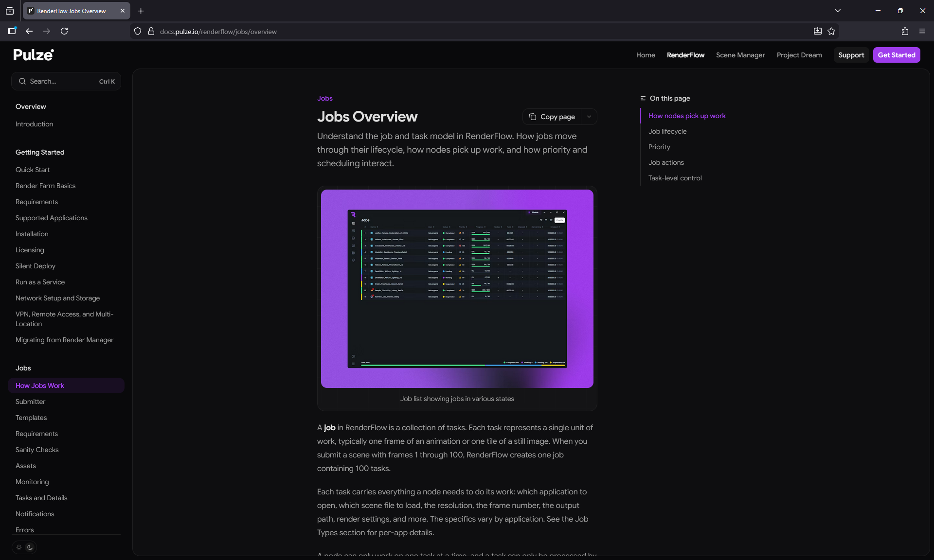Open the Silent Deploy sidebar page

point(36,266)
